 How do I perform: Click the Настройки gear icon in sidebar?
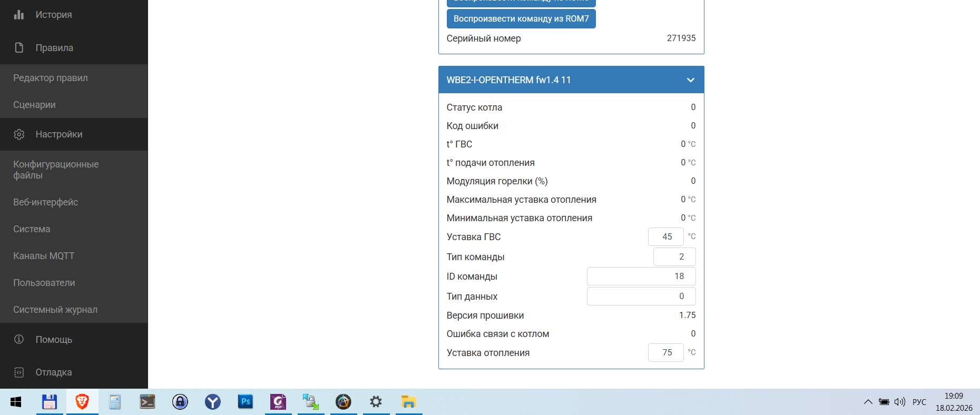19,134
